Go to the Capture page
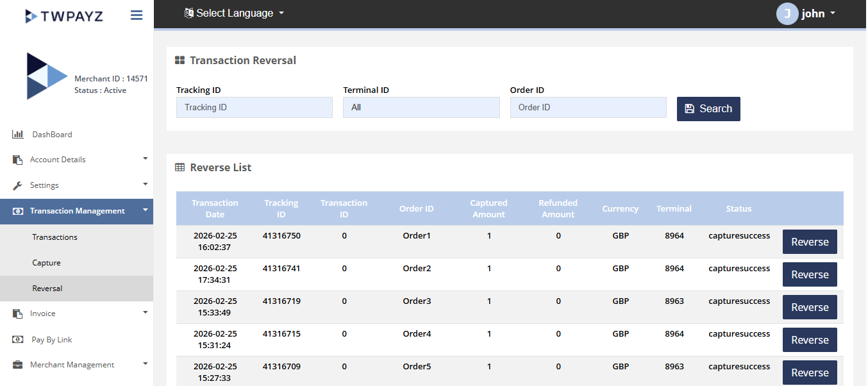This screenshot has width=868, height=386. (x=47, y=263)
